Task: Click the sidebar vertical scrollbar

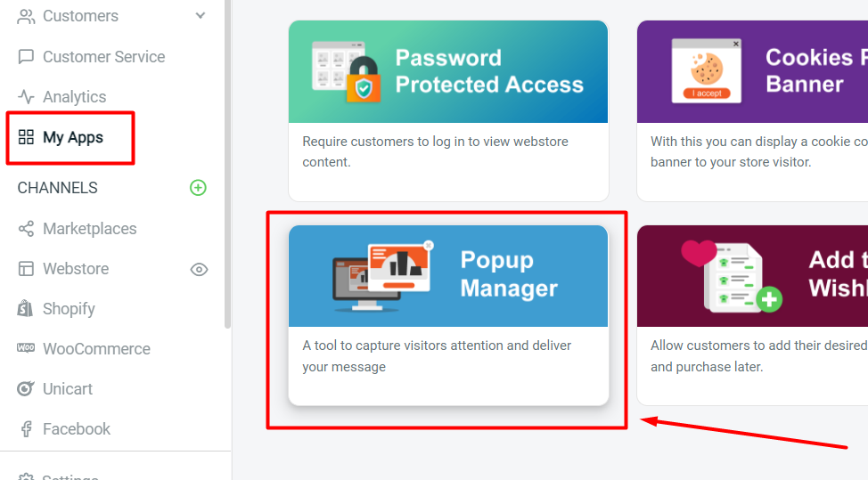Action: 227,164
